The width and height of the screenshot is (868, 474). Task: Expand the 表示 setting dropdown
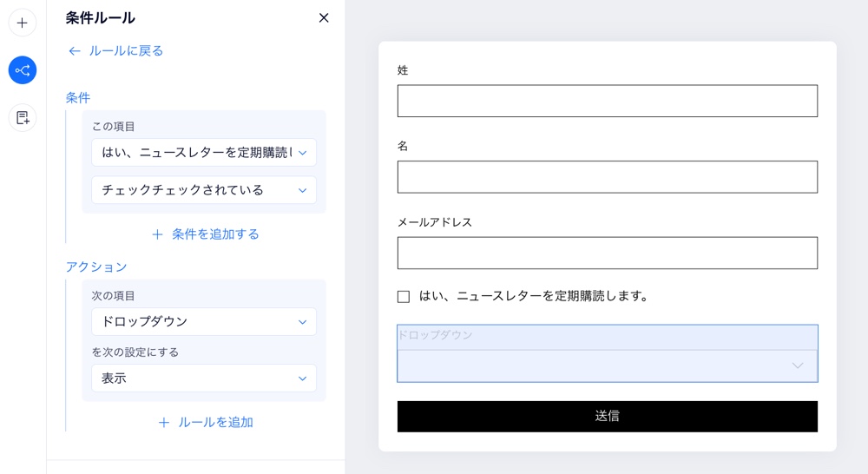[204, 379]
